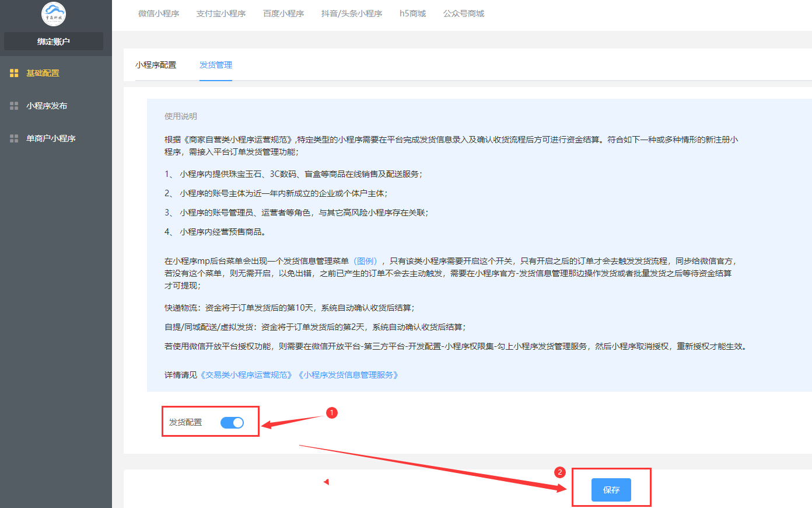Open the h5商城 top menu item
The width and height of the screenshot is (812, 508).
[x=412, y=13]
